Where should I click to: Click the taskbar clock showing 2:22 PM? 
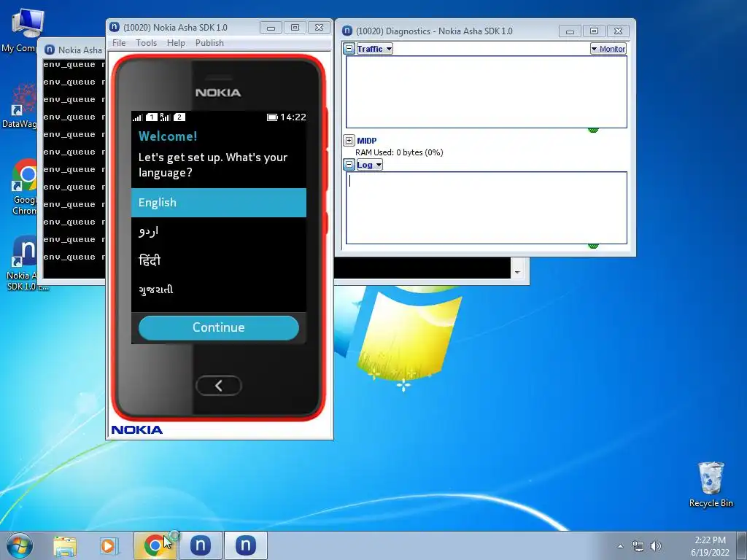pos(710,546)
